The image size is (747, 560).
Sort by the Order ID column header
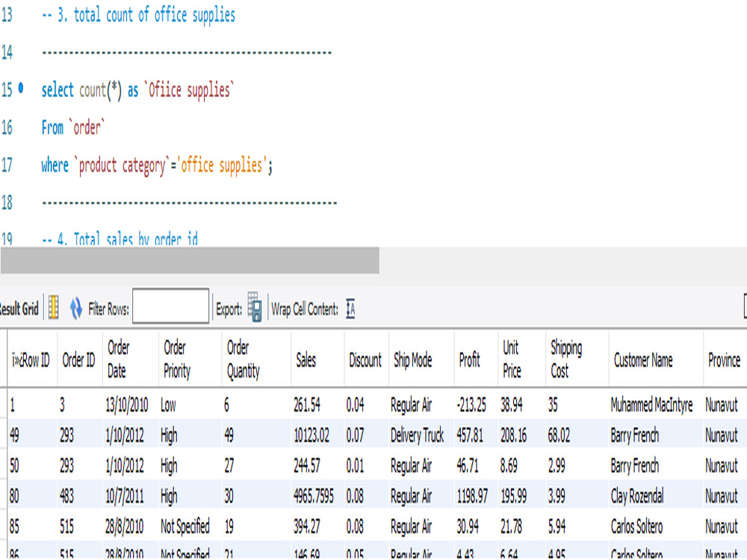(x=79, y=360)
